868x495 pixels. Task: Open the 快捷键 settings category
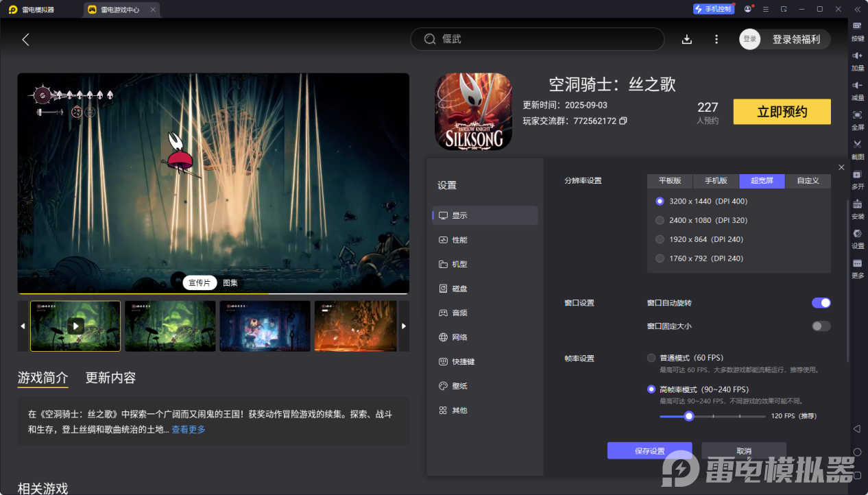tap(485, 361)
